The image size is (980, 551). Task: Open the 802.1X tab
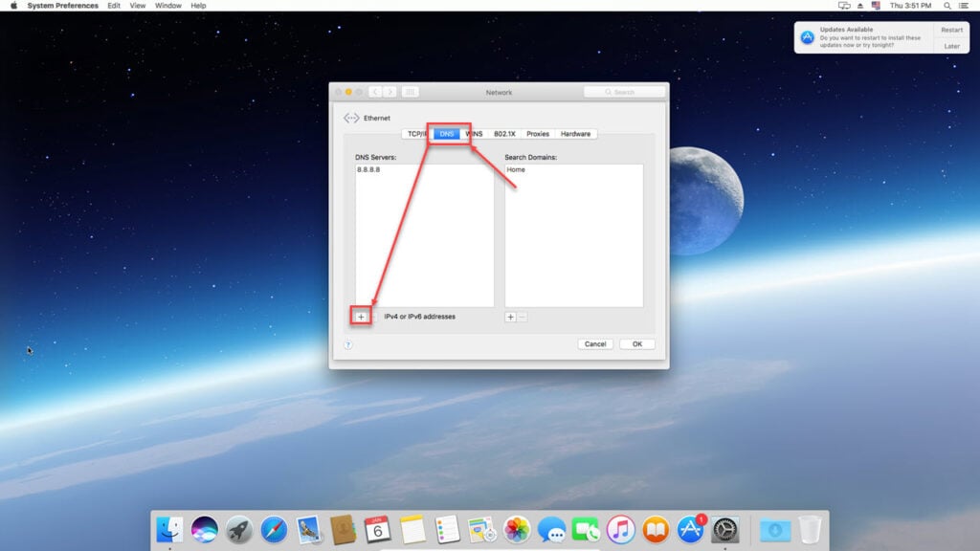click(x=504, y=134)
